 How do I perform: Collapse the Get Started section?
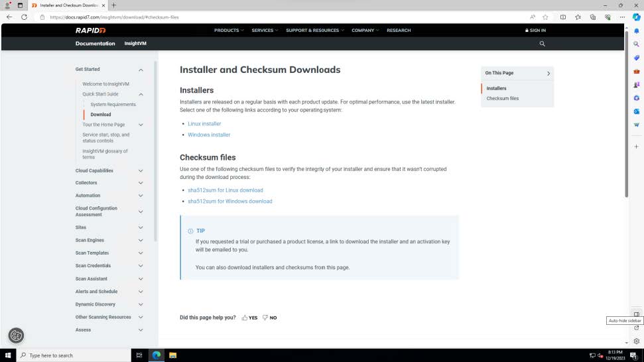(141, 70)
